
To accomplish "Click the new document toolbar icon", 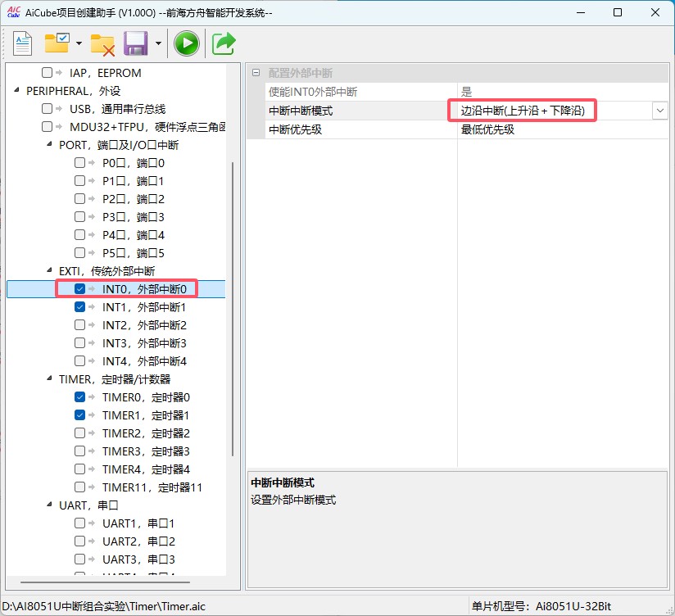I will point(22,43).
